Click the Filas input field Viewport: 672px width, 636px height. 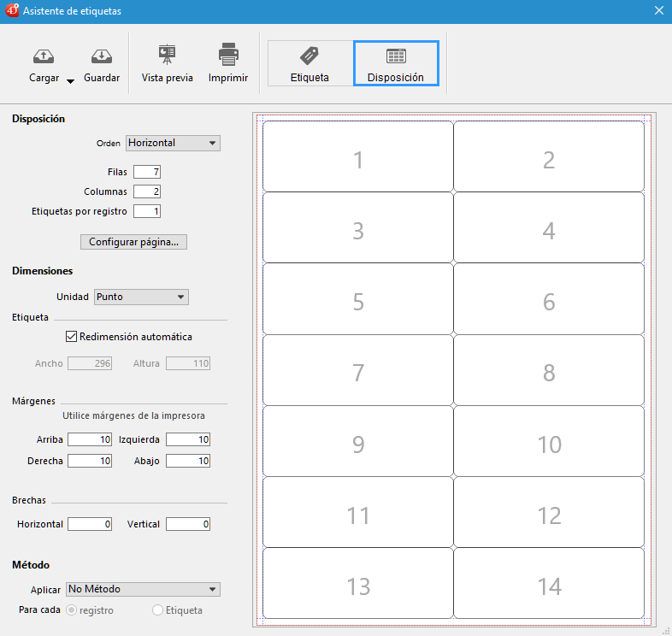(x=147, y=172)
